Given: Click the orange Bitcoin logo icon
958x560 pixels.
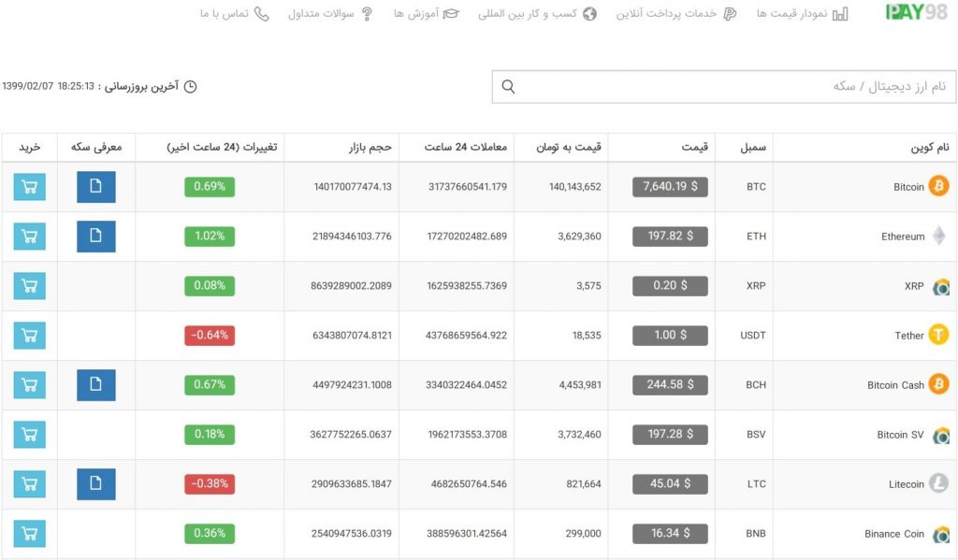Looking at the screenshot, I should coord(938,186).
